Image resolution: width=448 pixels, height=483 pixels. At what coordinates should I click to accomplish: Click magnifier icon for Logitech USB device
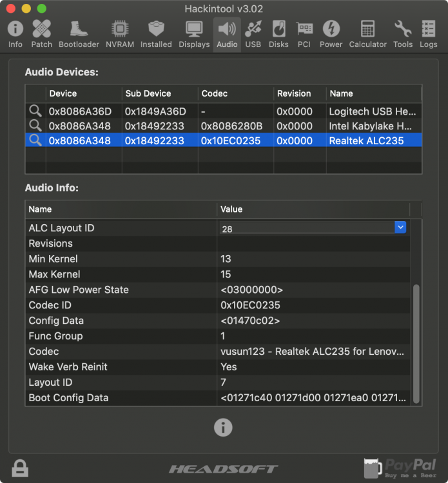click(35, 111)
